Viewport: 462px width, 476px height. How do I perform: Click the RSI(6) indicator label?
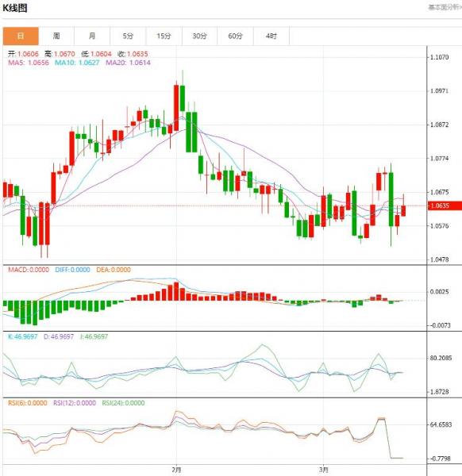pyautogui.click(x=27, y=403)
